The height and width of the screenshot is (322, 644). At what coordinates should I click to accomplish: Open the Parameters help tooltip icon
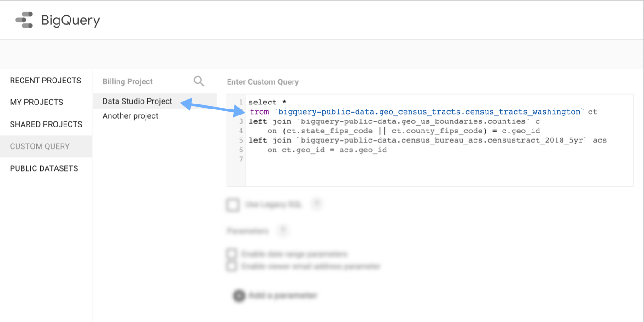pos(284,230)
